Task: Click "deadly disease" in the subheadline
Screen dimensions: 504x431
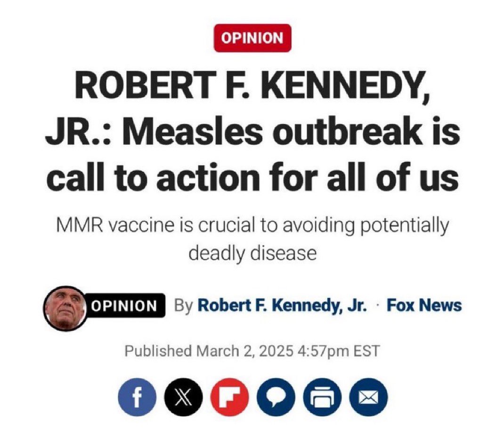Action: point(252,253)
